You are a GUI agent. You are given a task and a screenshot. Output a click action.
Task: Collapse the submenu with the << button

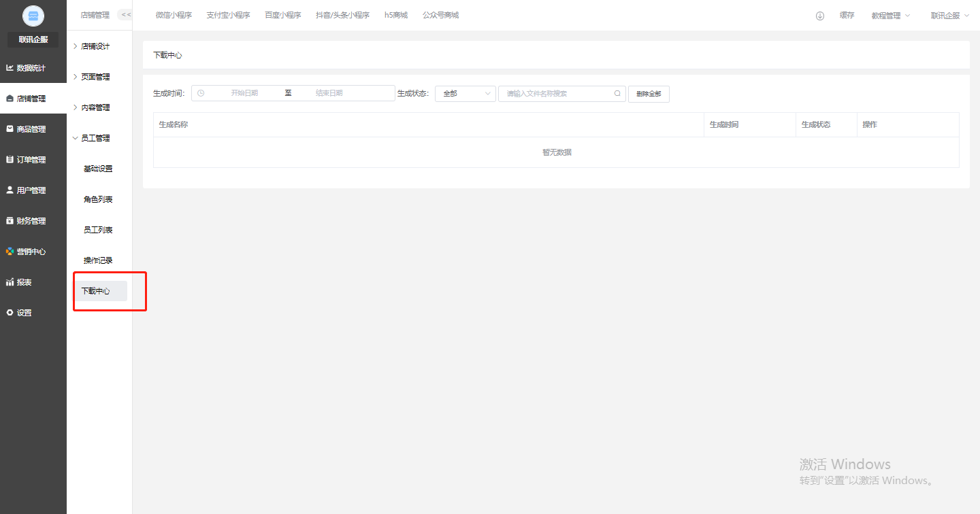125,15
